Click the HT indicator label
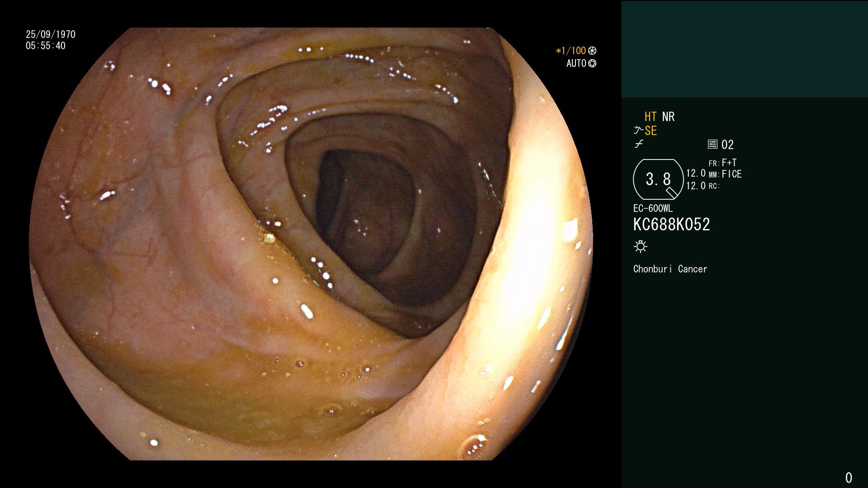Screen dimensions: 868x488 tap(651, 117)
